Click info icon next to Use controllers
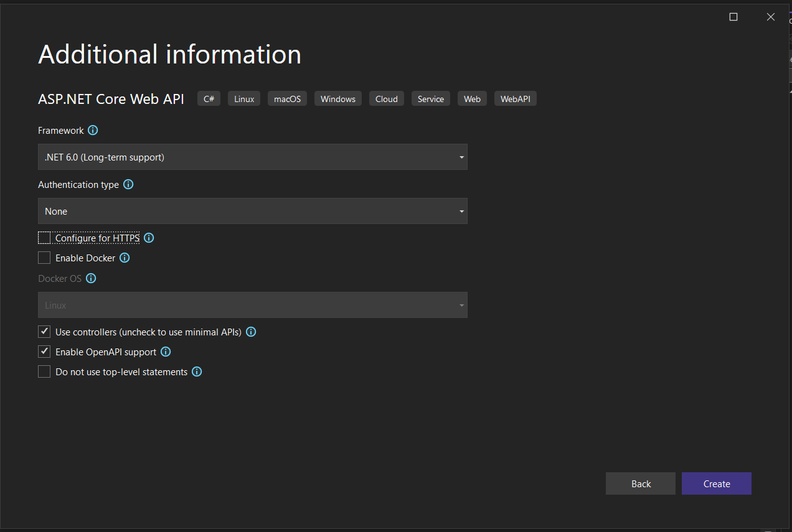Image resolution: width=792 pixels, height=532 pixels. [x=251, y=332]
